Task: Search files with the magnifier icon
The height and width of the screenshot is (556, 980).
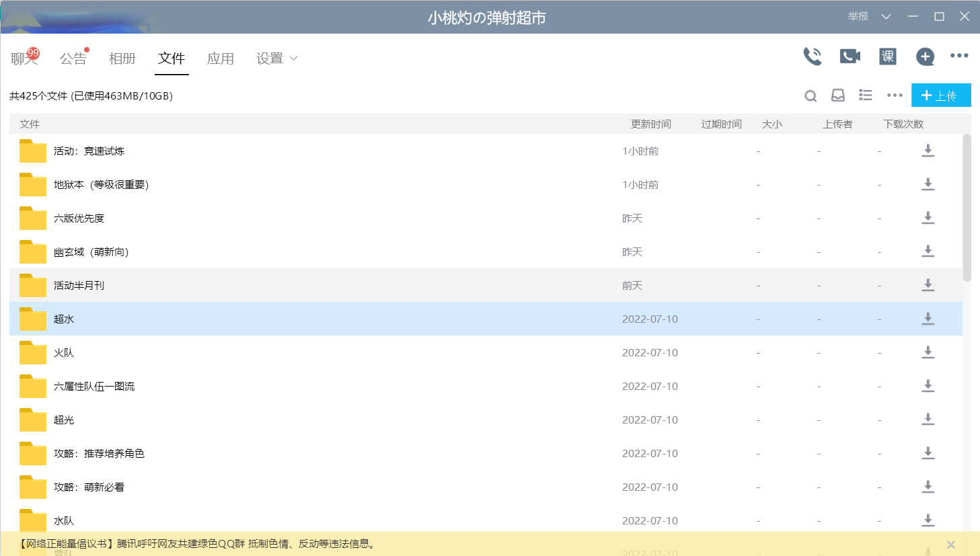Action: click(x=811, y=96)
